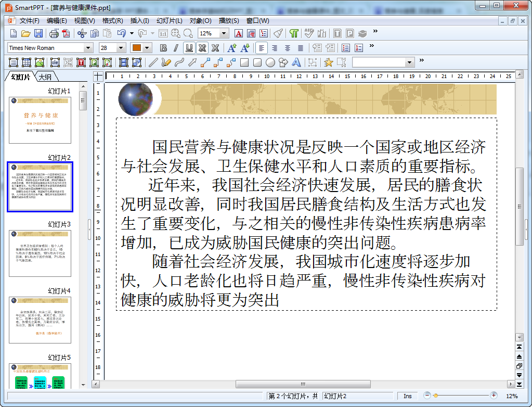This screenshot has height=407, width=532.
Task: Undo the last action
Action: 122,33
